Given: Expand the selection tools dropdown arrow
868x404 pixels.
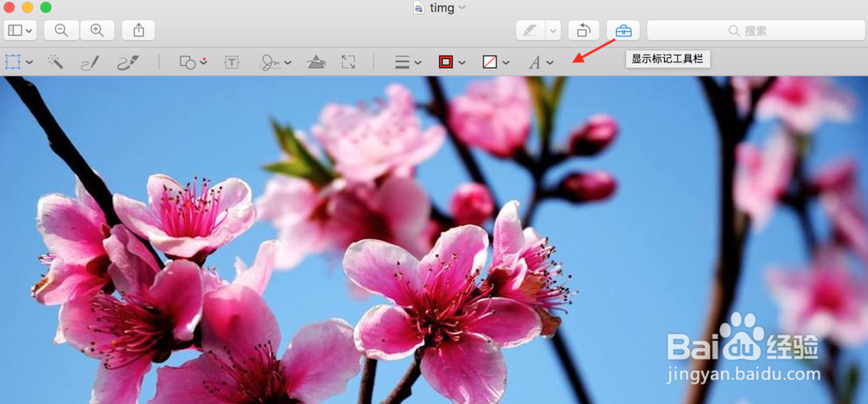Looking at the screenshot, I should click(30, 62).
